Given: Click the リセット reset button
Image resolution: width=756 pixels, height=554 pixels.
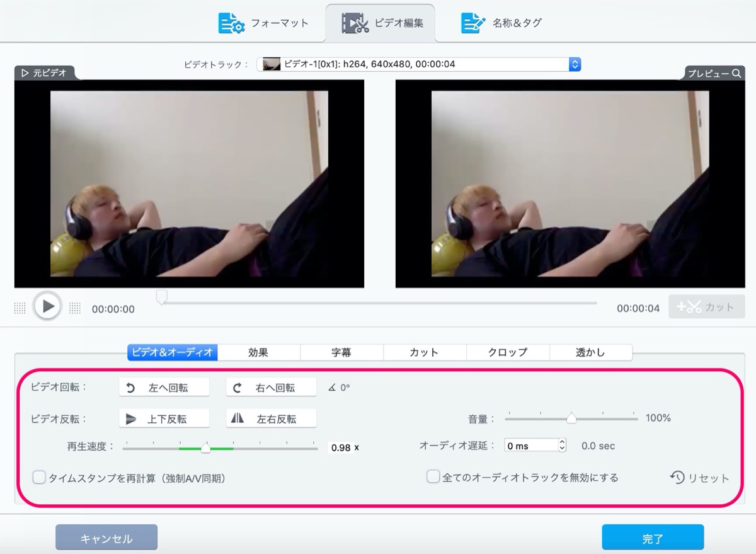Looking at the screenshot, I should [x=699, y=478].
